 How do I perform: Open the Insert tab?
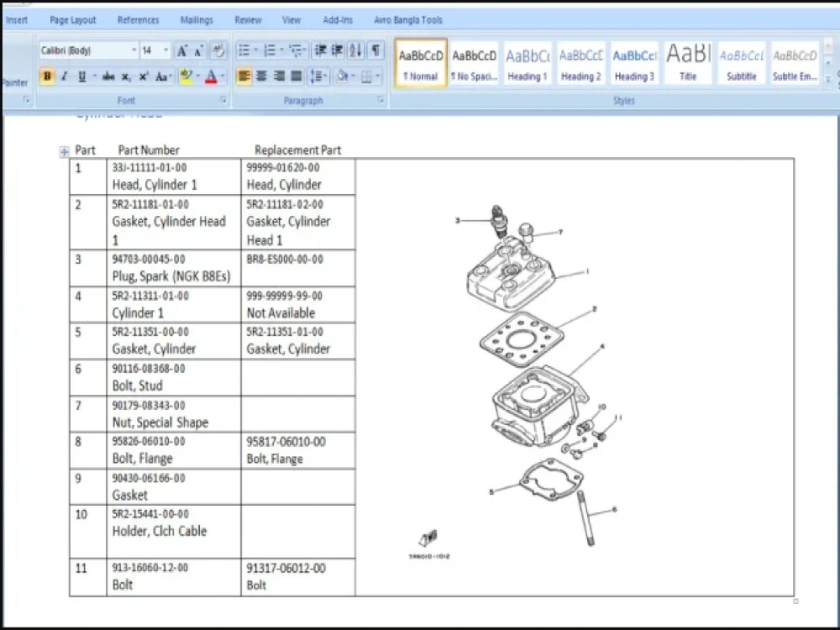(x=17, y=20)
